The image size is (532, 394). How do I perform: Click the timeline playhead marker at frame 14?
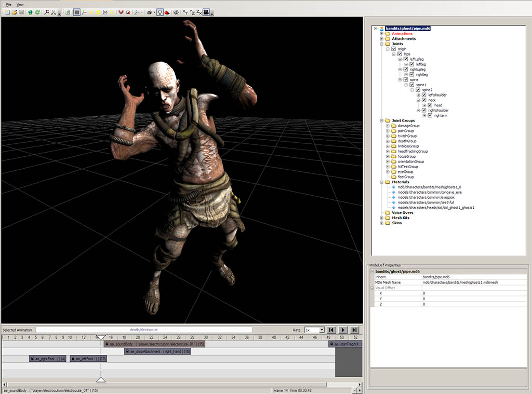101,337
